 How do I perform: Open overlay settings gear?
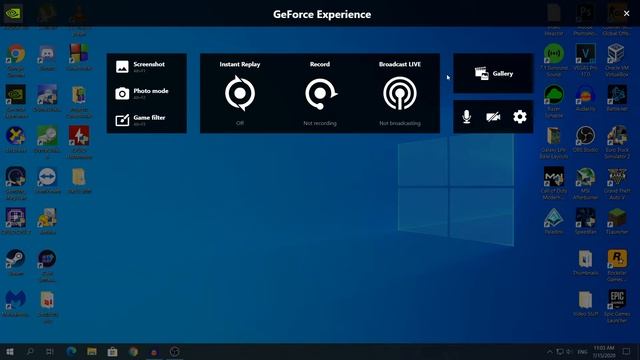[520, 117]
